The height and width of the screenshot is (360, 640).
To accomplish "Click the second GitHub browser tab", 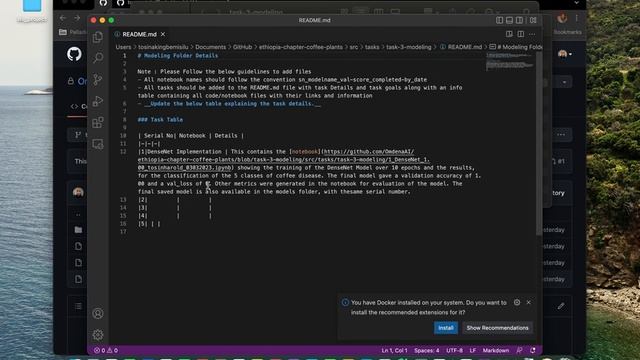I will click(x=120, y=3).
